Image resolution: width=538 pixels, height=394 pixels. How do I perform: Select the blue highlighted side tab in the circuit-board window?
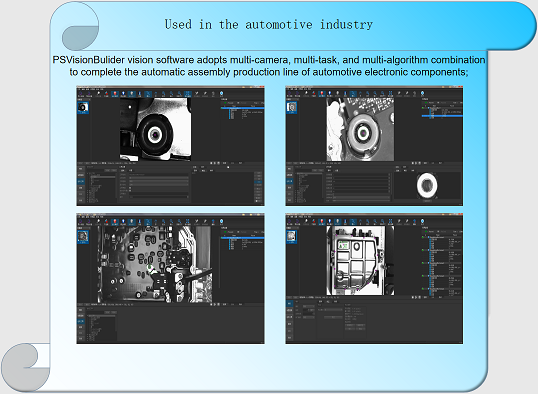coord(81,322)
